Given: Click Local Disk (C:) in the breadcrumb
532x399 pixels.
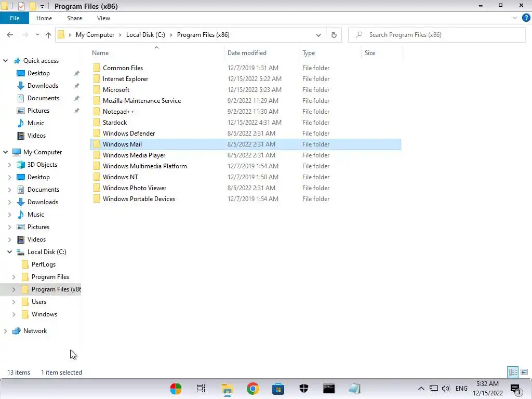Looking at the screenshot, I should [145, 35].
